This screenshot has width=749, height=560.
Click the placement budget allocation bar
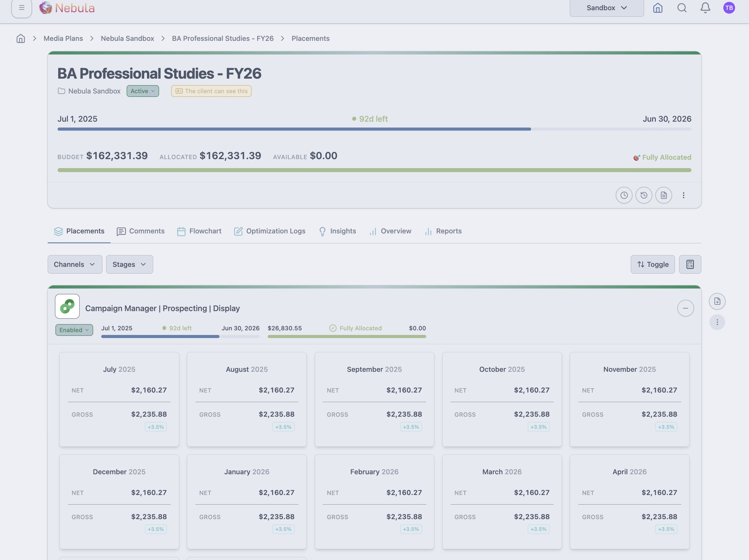click(x=347, y=336)
